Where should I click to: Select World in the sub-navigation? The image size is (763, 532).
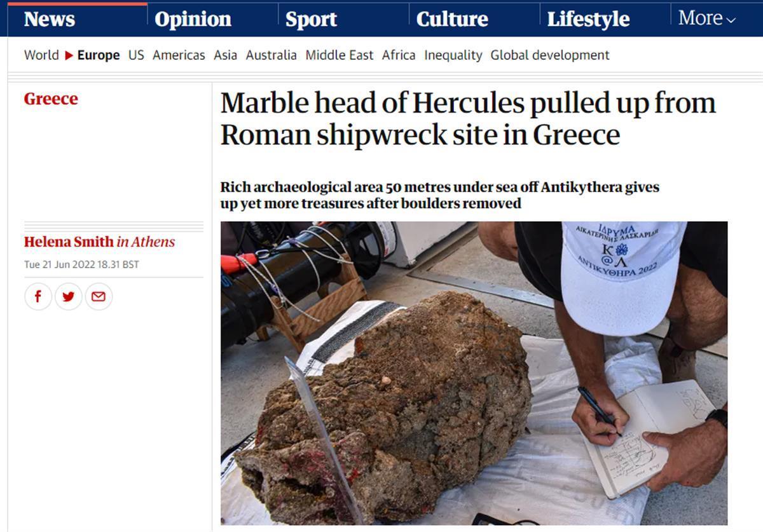pos(41,55)
